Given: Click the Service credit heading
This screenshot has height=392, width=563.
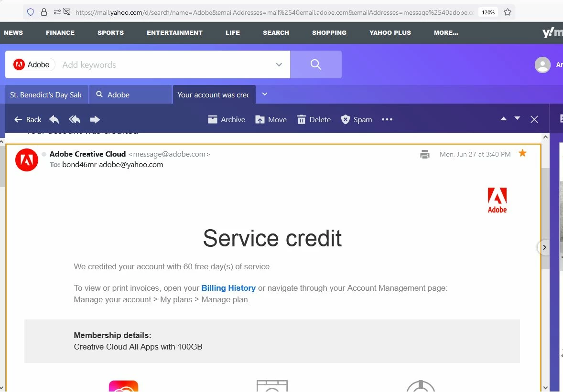Looking at the screenshot, I should [272, 238].
